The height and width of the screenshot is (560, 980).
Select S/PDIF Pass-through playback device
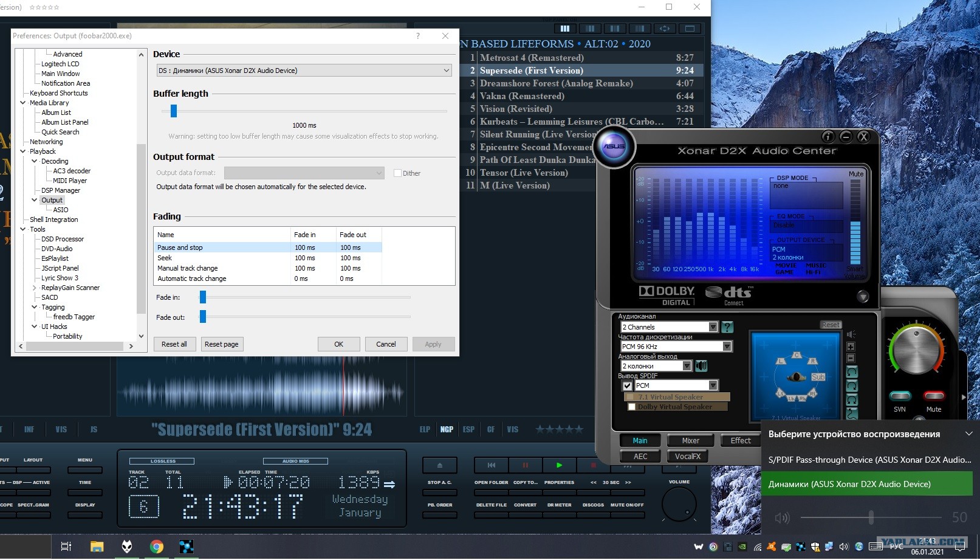[867, 460]
